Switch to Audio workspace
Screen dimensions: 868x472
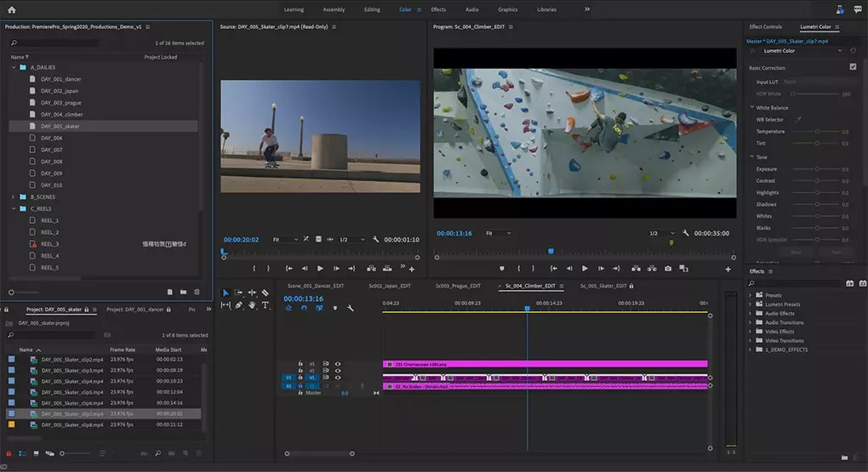click(471, 9)
